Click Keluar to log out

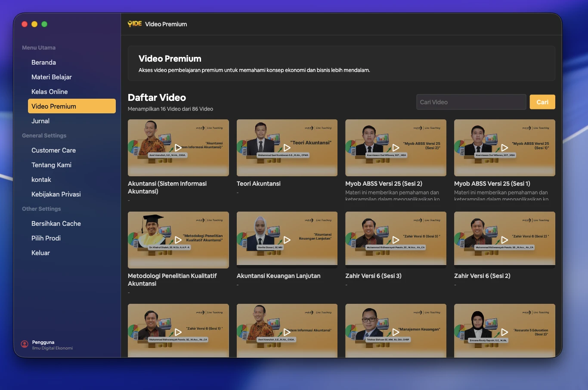tap(40, 253)
